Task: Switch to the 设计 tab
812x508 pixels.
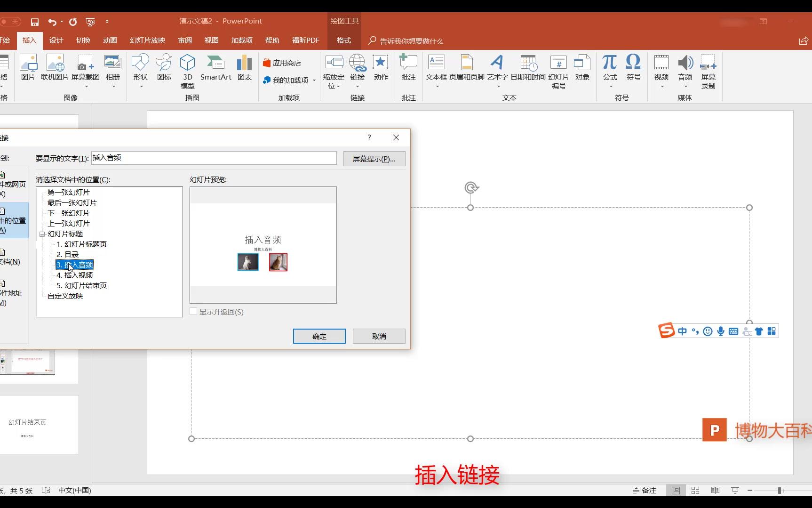Action: point(56,40)
